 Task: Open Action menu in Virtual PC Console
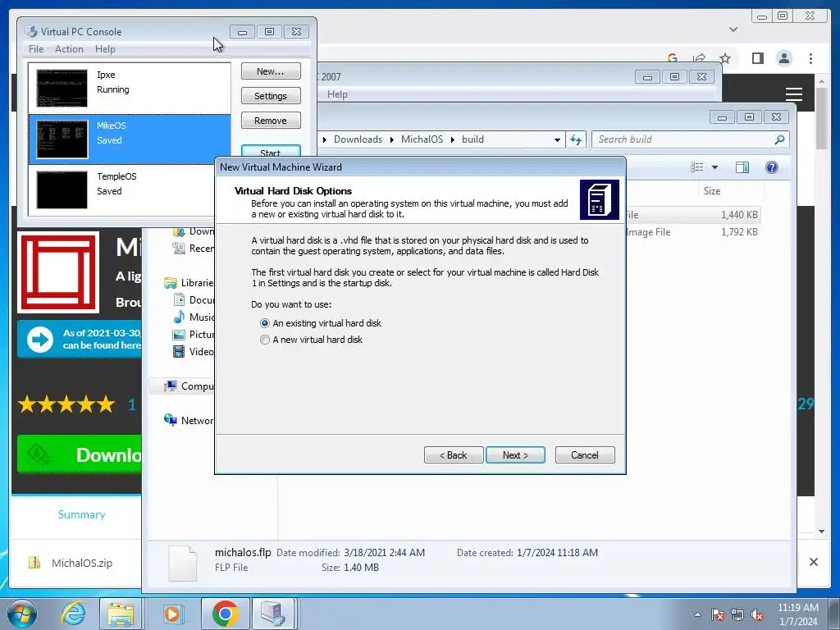(x=69, y=48)
